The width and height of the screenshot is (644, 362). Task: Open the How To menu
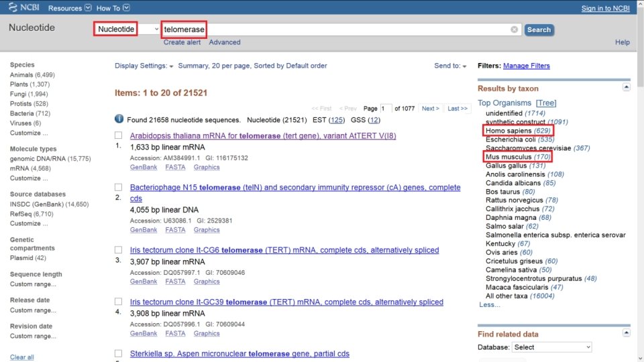coord(113,8)
